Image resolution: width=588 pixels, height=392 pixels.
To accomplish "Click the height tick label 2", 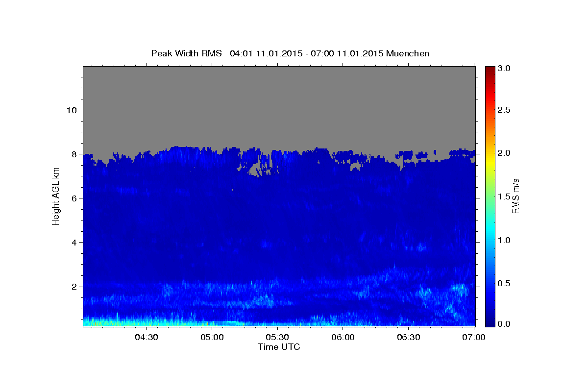I will tap(74, 286).
